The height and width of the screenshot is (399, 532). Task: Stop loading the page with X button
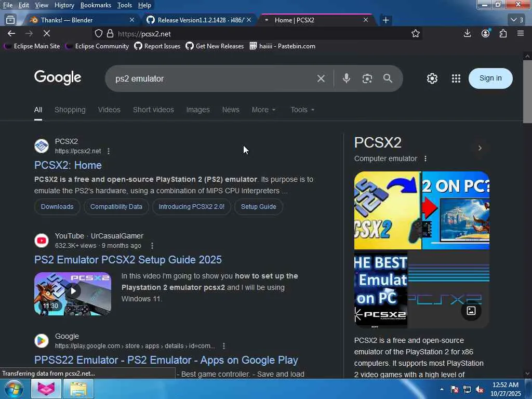coord(46,33)
